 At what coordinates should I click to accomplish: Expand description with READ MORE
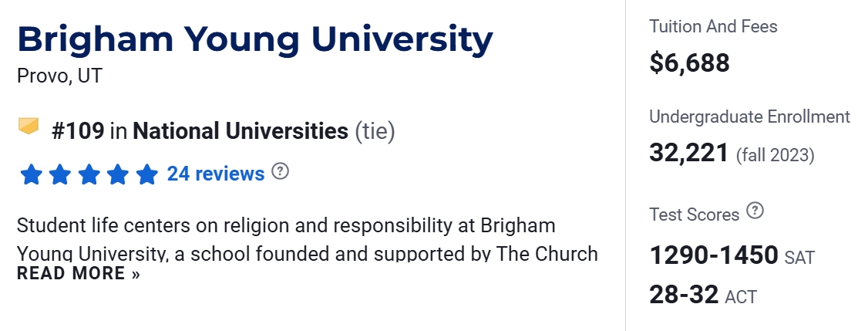click(79, 274)
